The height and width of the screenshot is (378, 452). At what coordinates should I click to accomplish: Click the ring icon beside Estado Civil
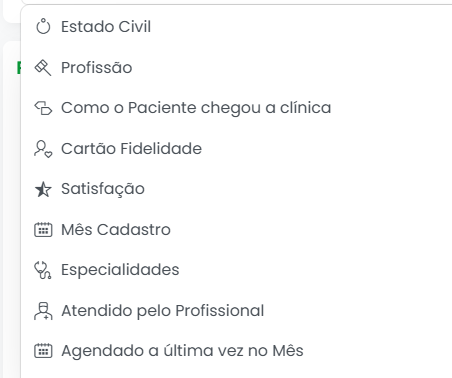click(x=43, y=27)
